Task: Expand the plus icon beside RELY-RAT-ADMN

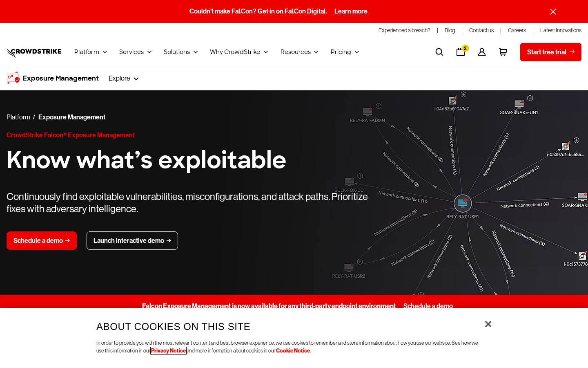Action: point(379,106)
